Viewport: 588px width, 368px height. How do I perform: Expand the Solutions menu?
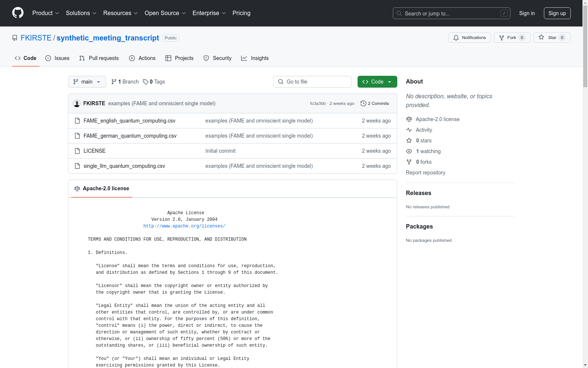(81, 13)
